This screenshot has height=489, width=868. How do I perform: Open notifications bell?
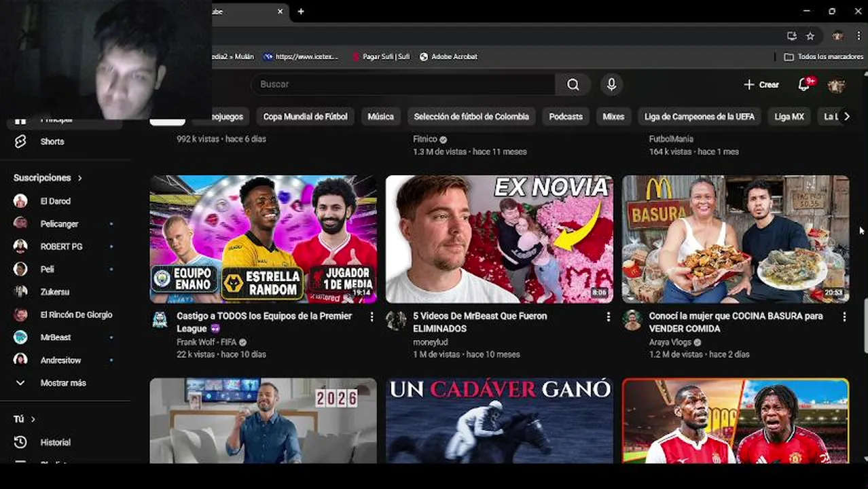click(x=803, y=84)
